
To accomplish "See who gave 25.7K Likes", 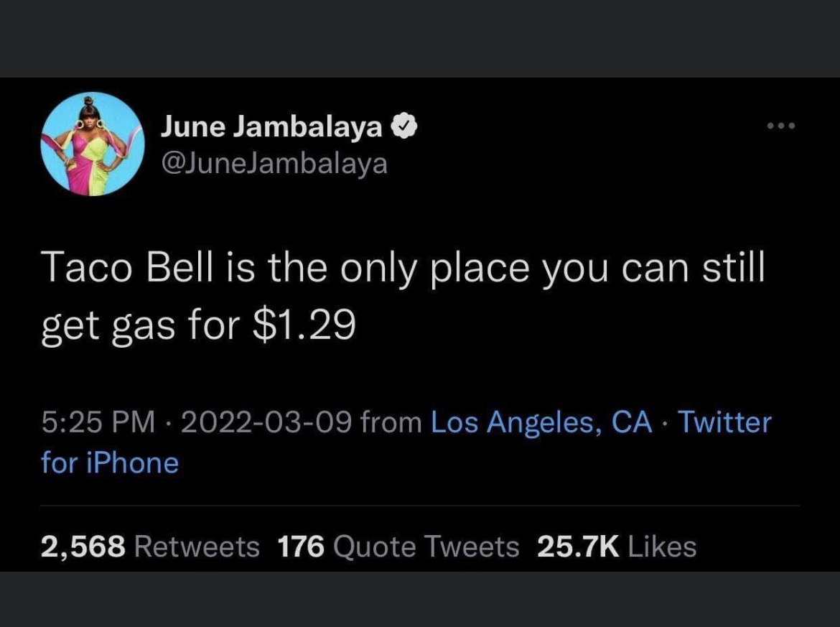I will point(617,547).
